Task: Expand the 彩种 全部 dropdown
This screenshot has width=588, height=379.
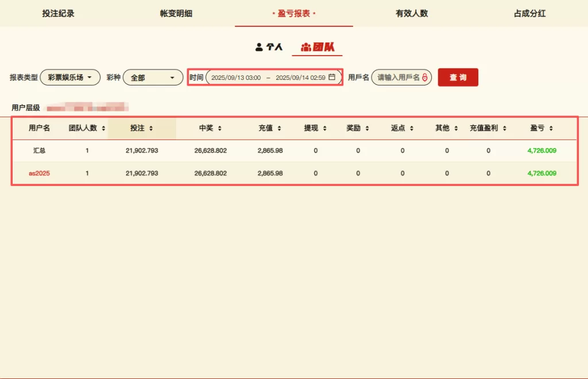Action: [x=153, y=78]
